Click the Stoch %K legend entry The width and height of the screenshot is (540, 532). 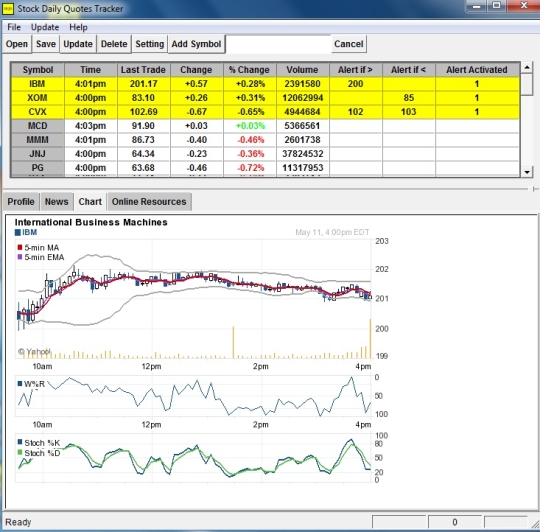click(39, 443)
